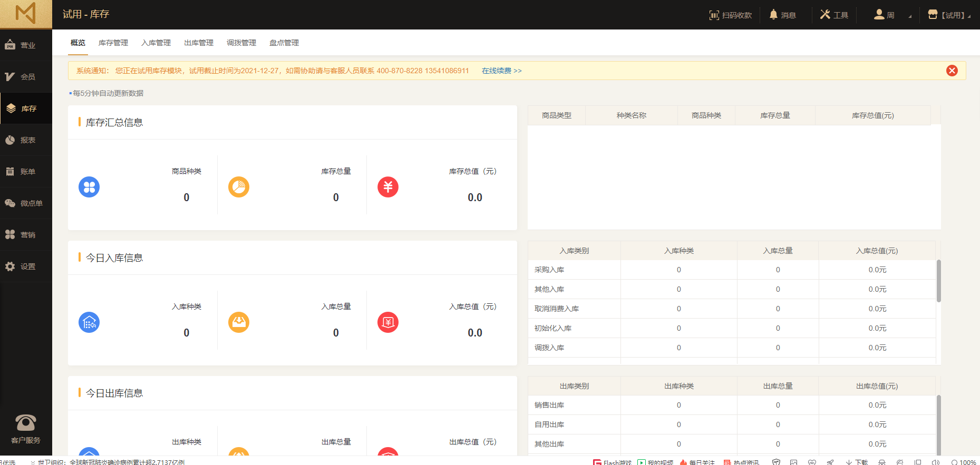Screen dimensions: 980x465
Task: Click the orange 库存总量 pie icon
Action: [x=239, y=187]
